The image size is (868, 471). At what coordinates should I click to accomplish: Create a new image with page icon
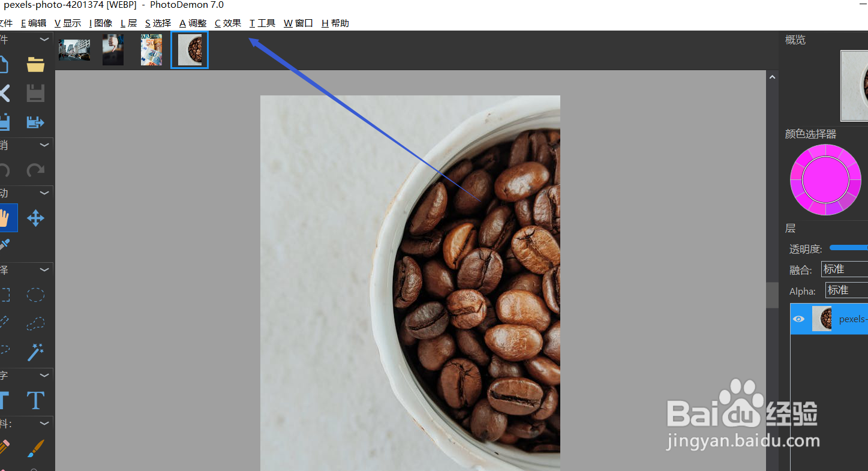[x=4, y=64]
